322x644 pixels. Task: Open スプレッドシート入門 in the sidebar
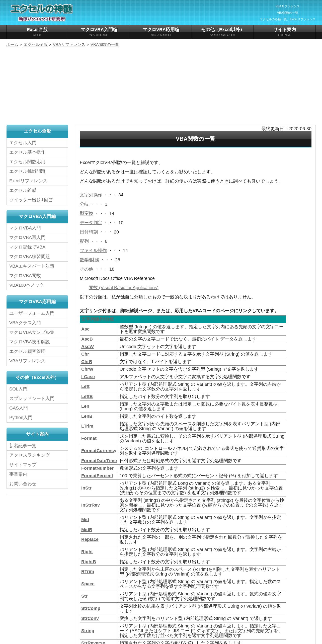(37, 398)
